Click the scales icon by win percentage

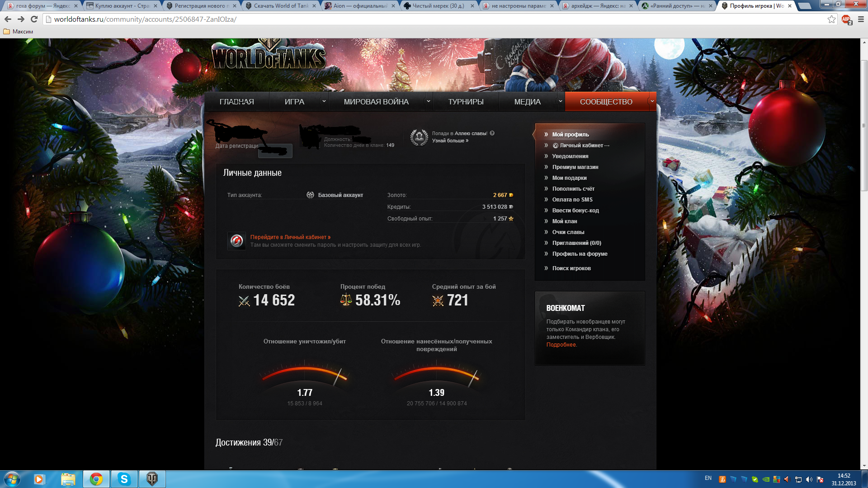[x=346, y=300]
